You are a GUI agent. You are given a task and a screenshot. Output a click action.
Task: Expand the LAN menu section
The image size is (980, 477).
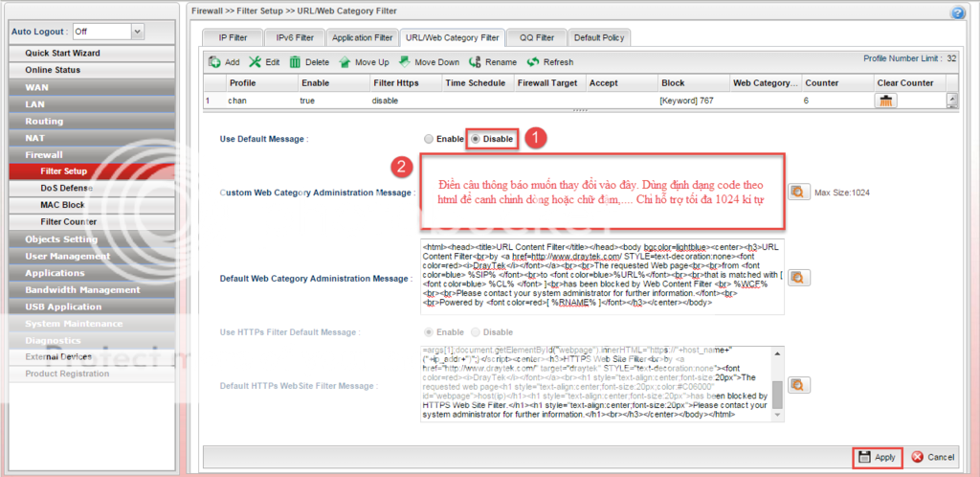tap(92, 103)
